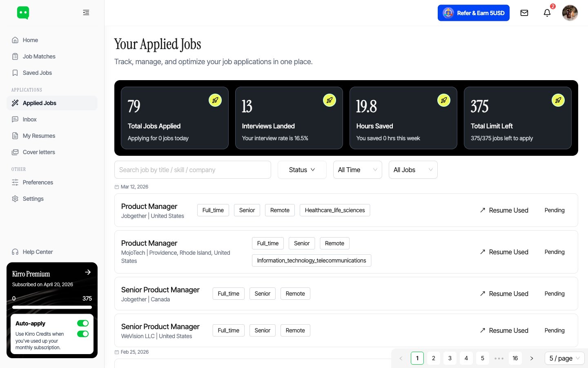Screen dimensions: 588x368
Task: Open the All Time dropdown
Action: point(358,170)
